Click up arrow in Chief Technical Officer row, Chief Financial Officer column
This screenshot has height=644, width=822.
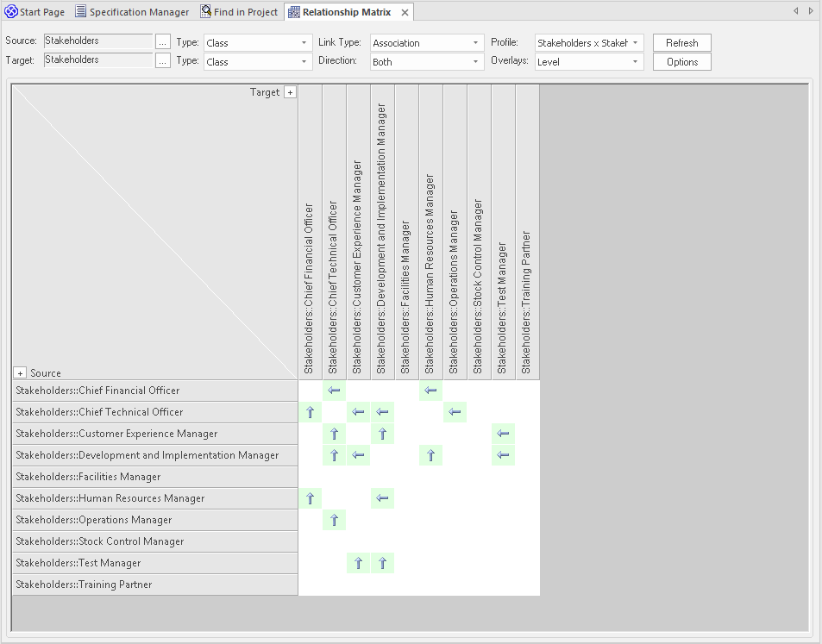[x=311, y=412]
